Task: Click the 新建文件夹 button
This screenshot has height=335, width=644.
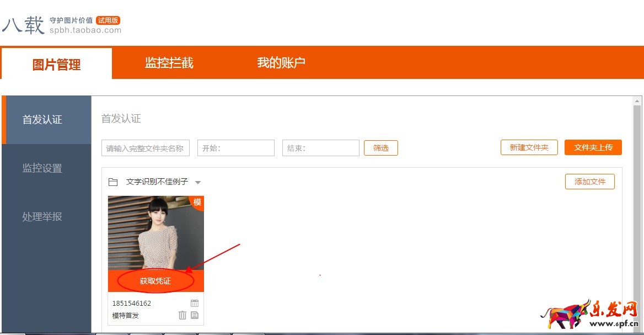Action: click(x=528, y=147)
